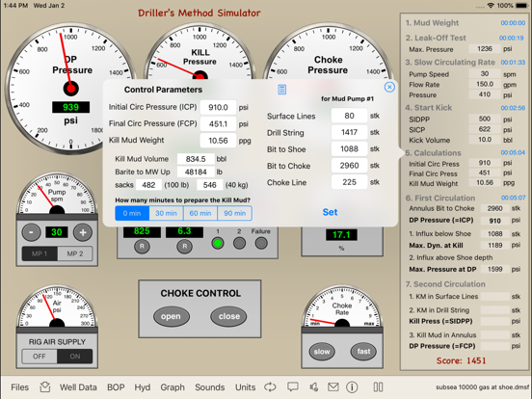Select step 7. Second Circulation
This screenshot has width=532, height=399.
coord(445,284)
